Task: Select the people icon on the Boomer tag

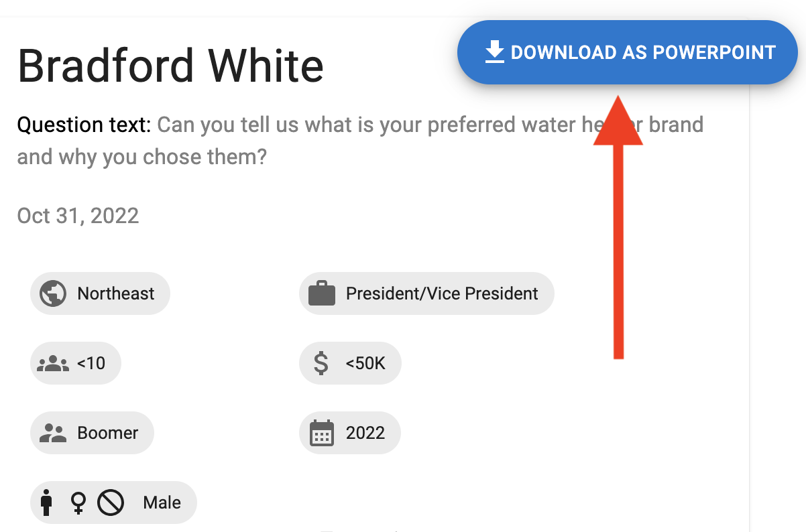Action: pyautogui.click(x=52, y=433)
